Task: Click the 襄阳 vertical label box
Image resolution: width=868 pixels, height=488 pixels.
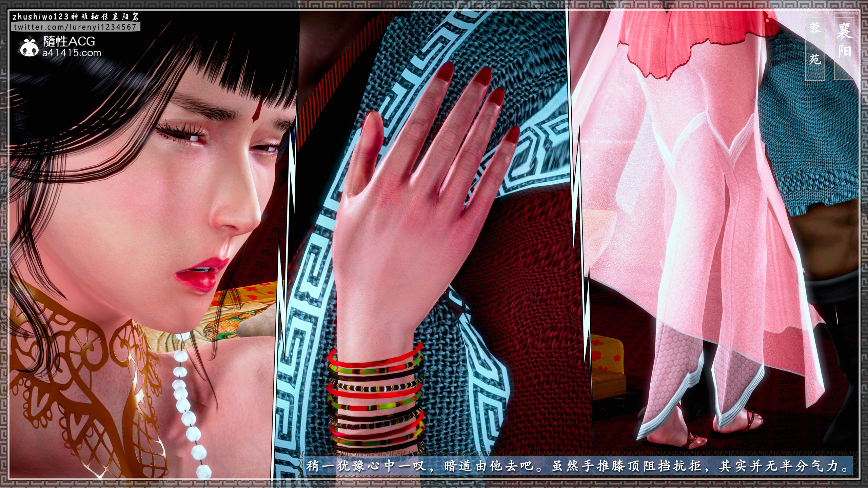Action: click(844, 46)
